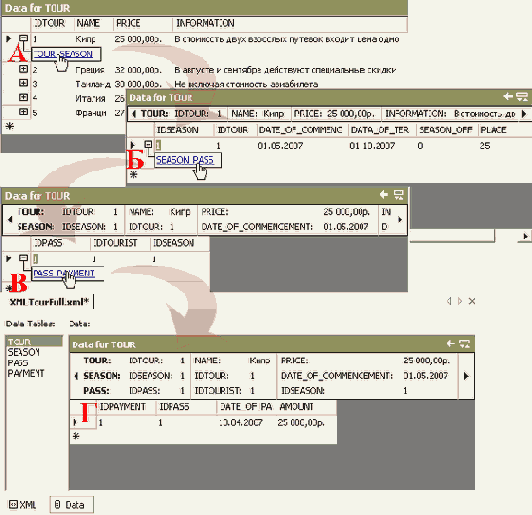The image size is (532, 515).
Task: Click back arrow in the PAYMENT grid header
Action: coord(451,344)
